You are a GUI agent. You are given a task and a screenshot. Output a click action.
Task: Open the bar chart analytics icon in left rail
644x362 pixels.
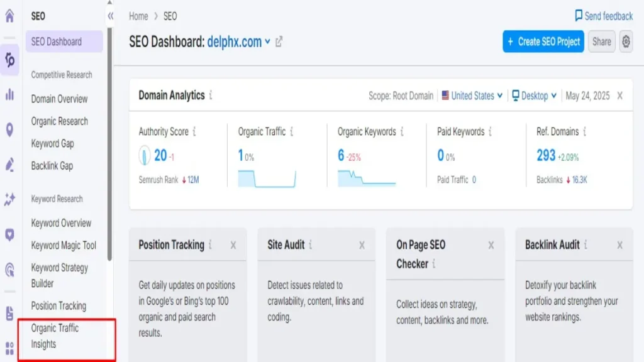click(x=9, y=94)
